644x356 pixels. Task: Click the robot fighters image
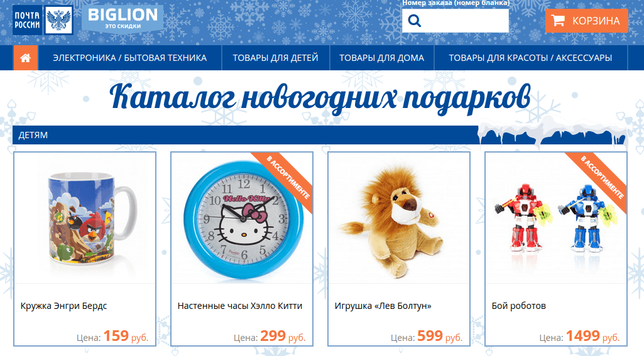coord(555,218)
